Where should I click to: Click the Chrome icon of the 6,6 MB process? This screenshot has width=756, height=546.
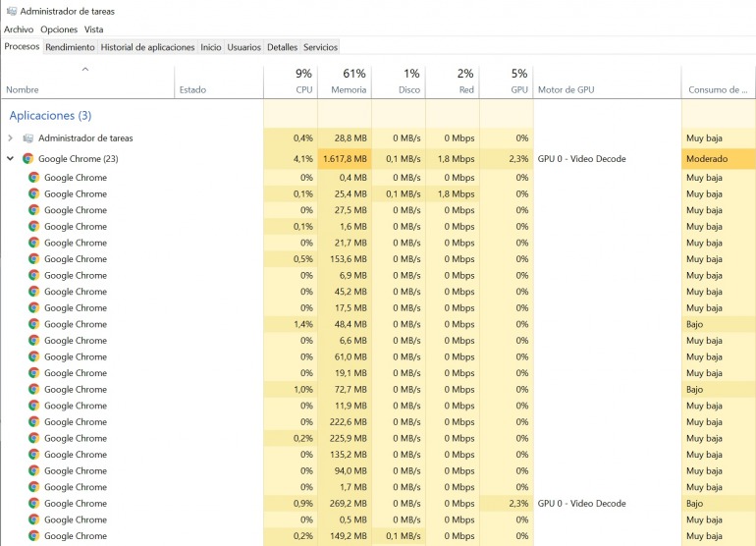[33, 341]
